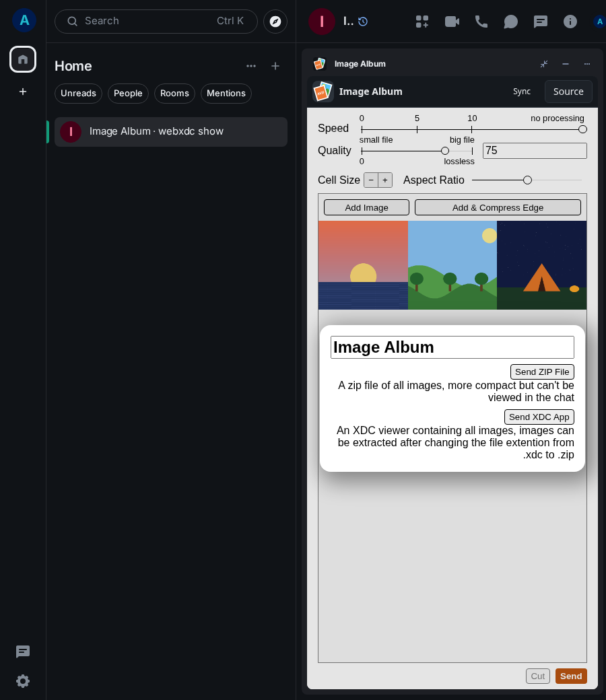Start a voice call
The image size is (606, 700).
tap(481, 22)
